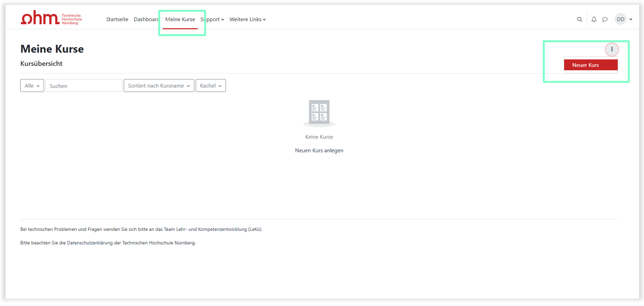Image resolution: width=644 pixels, height=306 pixels.
Task: Open the three-dot actions menu
Action: click(611, 50)
